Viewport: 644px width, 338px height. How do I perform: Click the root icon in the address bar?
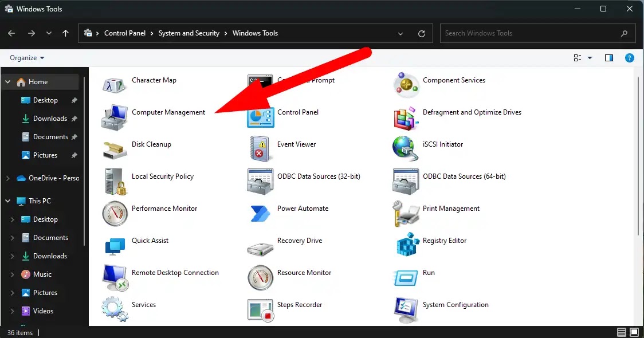click(x=88, y=33)
